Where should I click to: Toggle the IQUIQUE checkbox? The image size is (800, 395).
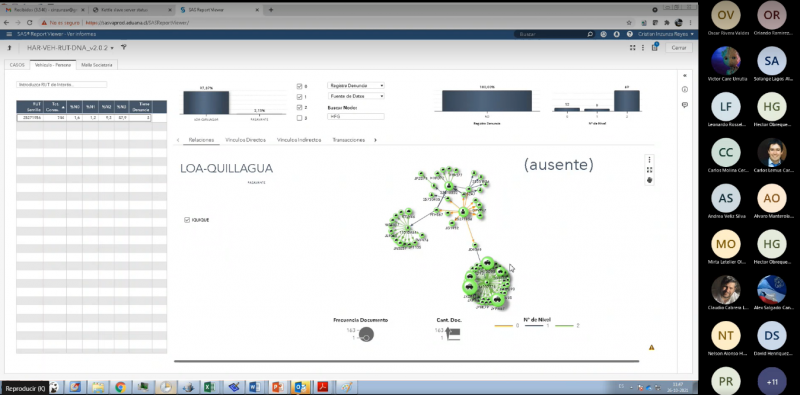tap(187, 220)
